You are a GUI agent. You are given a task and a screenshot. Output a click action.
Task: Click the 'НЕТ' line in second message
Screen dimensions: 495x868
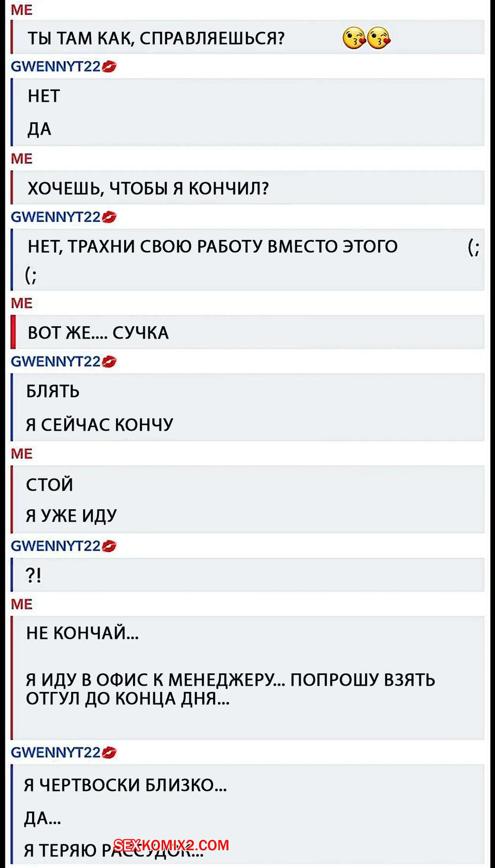pyautogui.click(x=44, y=96)
